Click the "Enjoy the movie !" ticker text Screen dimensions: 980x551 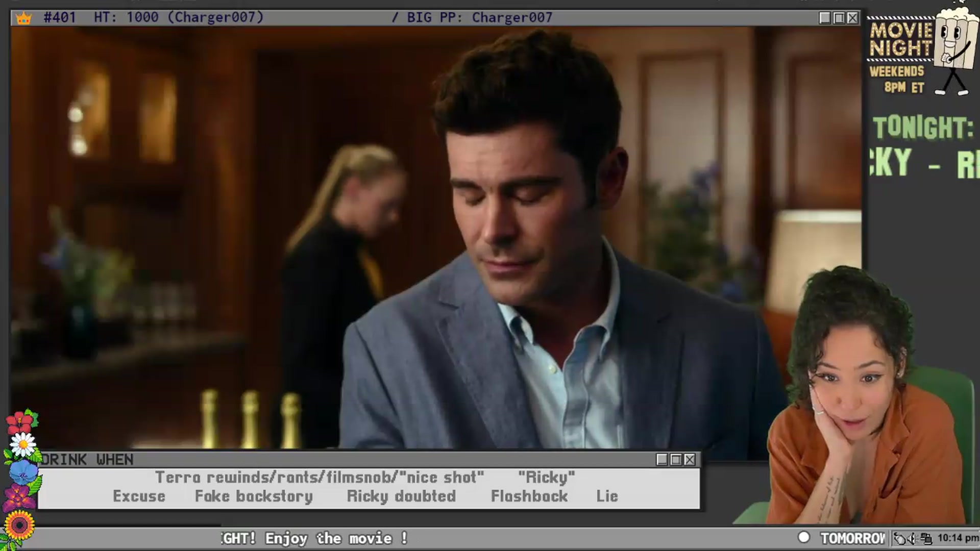click(336, 539)
